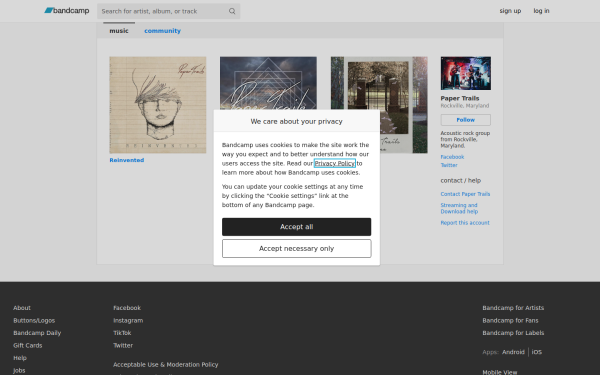600x375 pixels.
Task: Open Bandcamp for Labels
Action: tap(513, 333)
